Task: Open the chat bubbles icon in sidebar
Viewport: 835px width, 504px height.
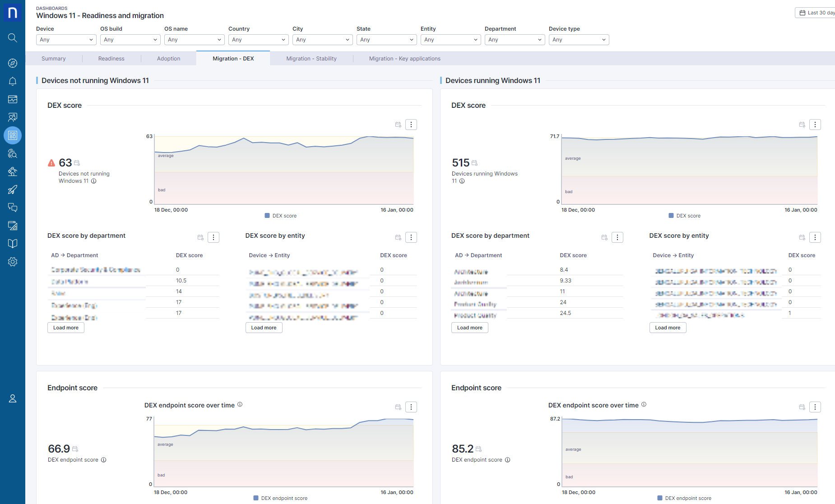Action: [x=13, y=208]
